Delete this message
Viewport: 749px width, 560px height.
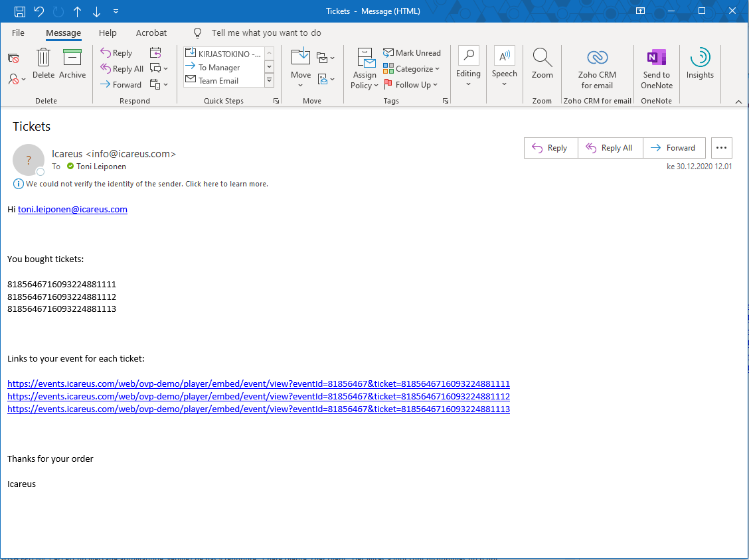43,64
